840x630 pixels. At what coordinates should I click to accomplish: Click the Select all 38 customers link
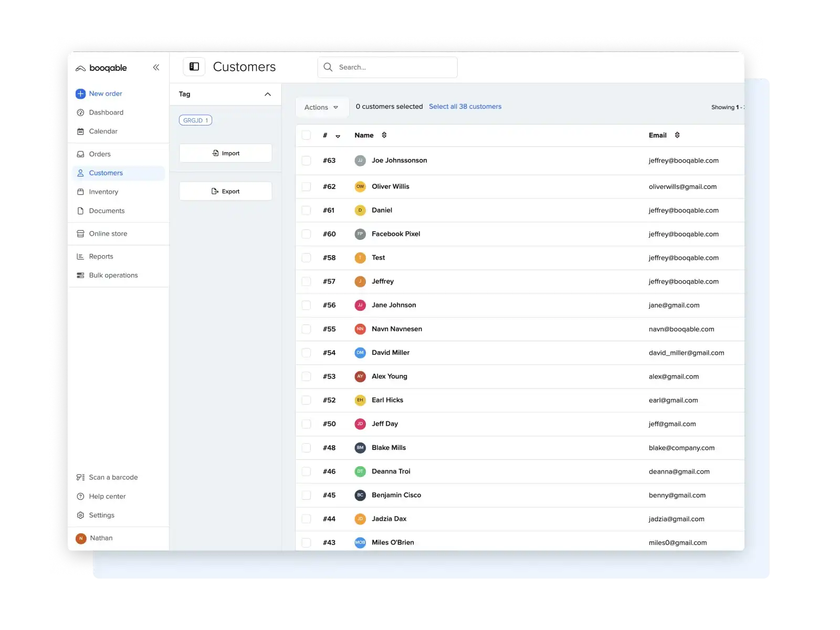(465, 106)
